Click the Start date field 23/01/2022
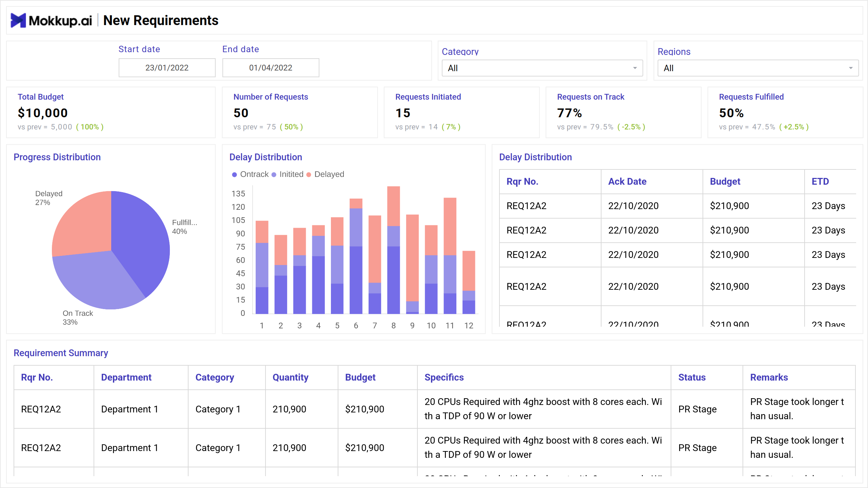Screen dimensions: 868x488 pyautogui.click(x=167, y=68)
